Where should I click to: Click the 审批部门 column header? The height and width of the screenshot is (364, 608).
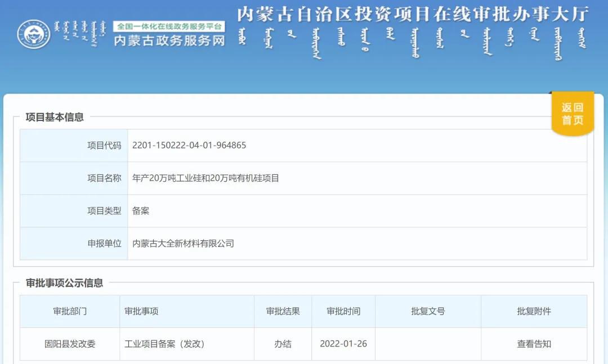(70, 311)
